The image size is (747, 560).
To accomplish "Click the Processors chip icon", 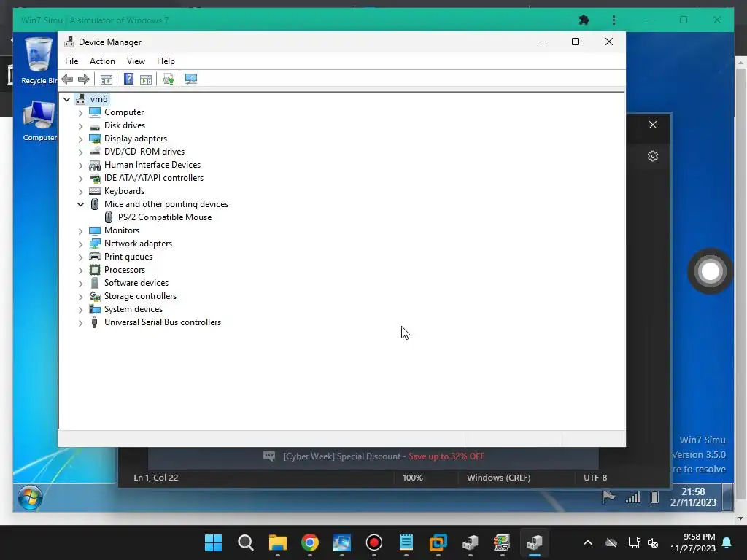I will tap(95, 270).
